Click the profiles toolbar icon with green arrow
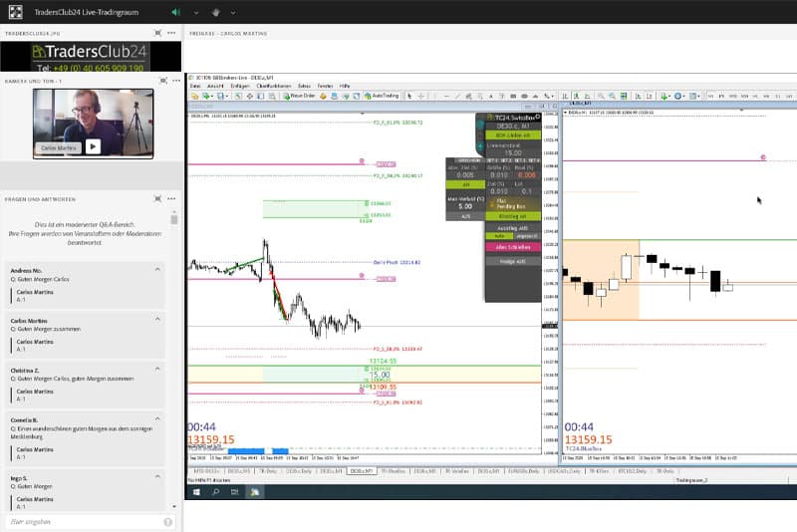This screenshot has width=797, height=532. 207,96
